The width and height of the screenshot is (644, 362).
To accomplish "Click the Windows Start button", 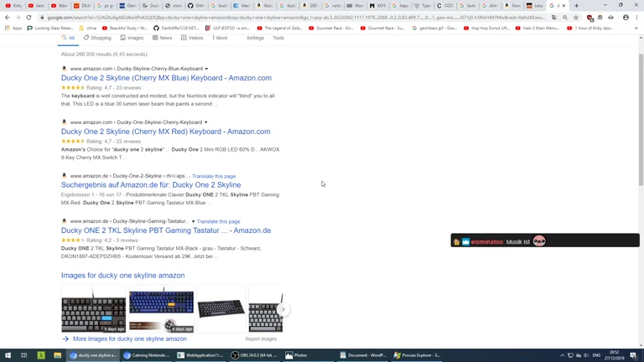I will click(8, 355).
